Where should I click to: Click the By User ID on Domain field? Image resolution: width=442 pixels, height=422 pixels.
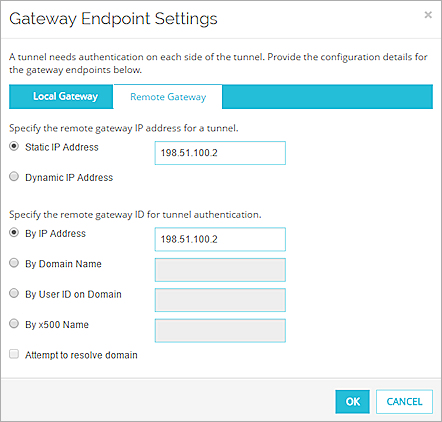tap(220, 300)
